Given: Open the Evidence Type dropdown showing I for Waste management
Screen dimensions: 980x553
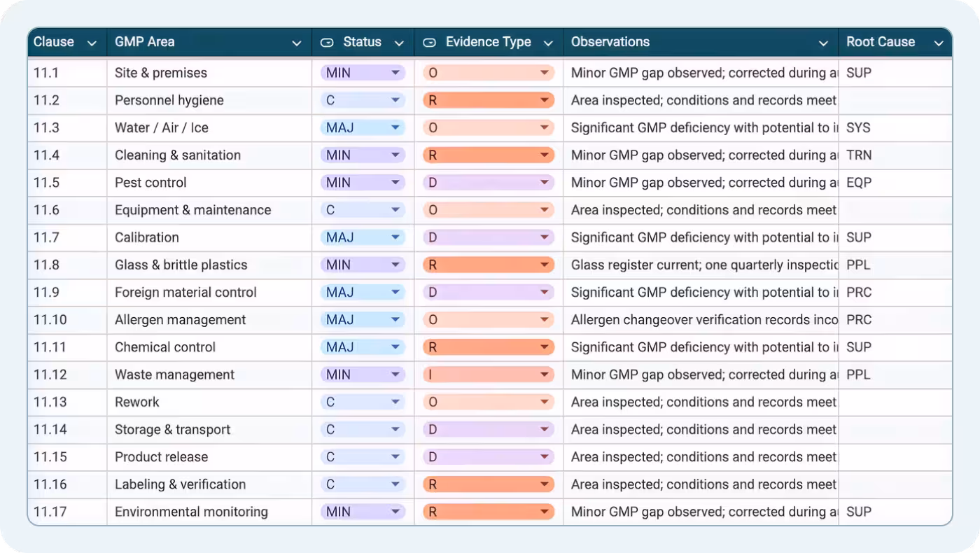Looking at the screenshot, I should click(547, 374).
